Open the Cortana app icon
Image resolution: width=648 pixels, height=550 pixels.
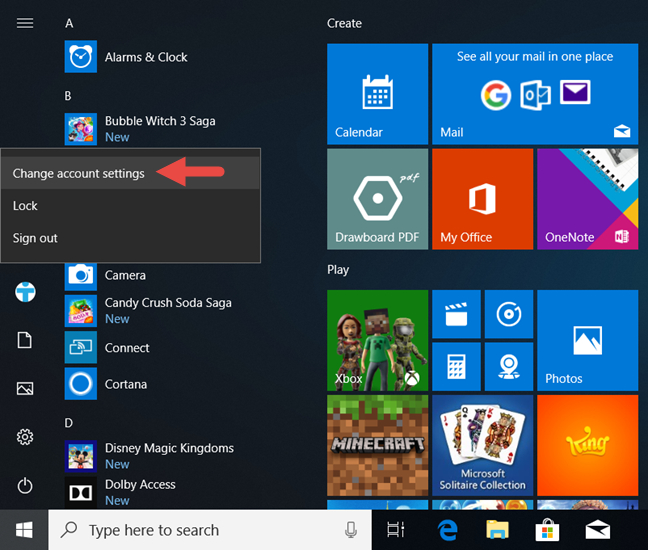tap(81, 383)
